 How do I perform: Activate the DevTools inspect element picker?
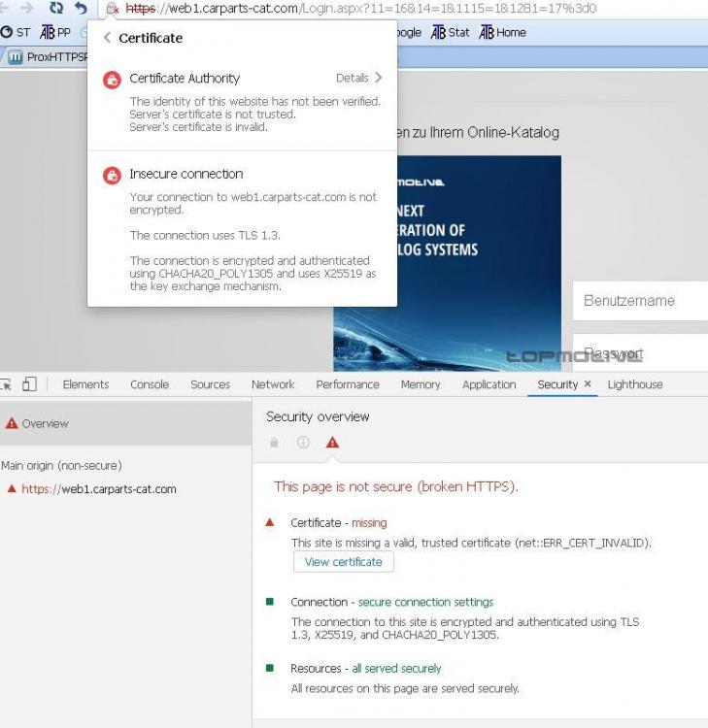pyautogui.click(x=6, y=384)
